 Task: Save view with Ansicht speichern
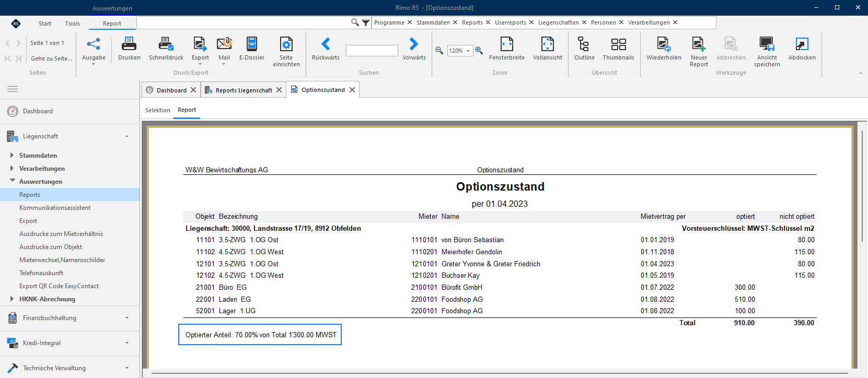coord(767,52)
